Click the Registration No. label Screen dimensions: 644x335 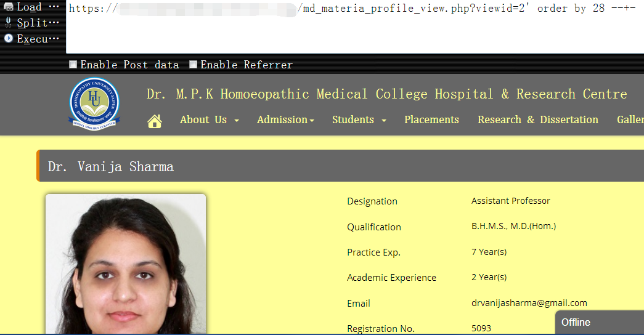click(381, 328)
